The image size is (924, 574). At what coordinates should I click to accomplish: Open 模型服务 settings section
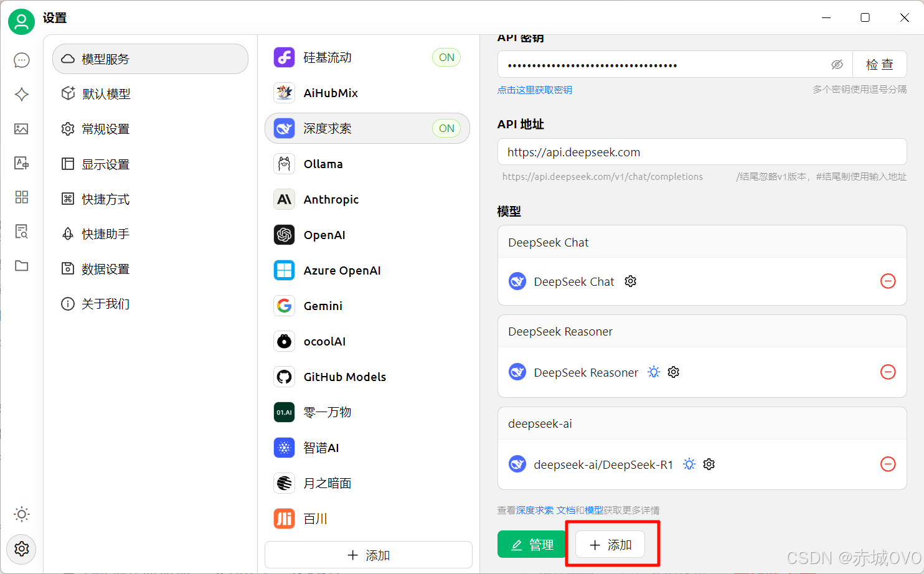coord(150,59)
